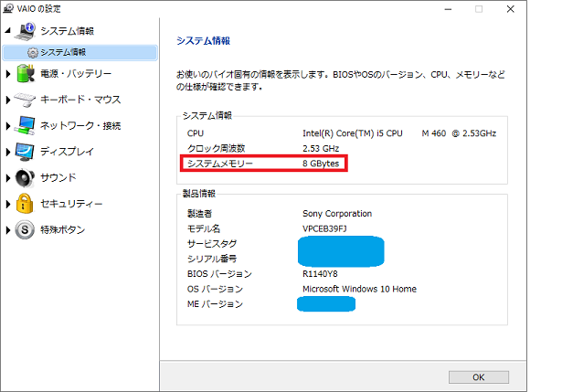Click the サウンド speaker icon
Image resolution: width=562 pixels, height=392 pixels.
[x=25, y=178]
